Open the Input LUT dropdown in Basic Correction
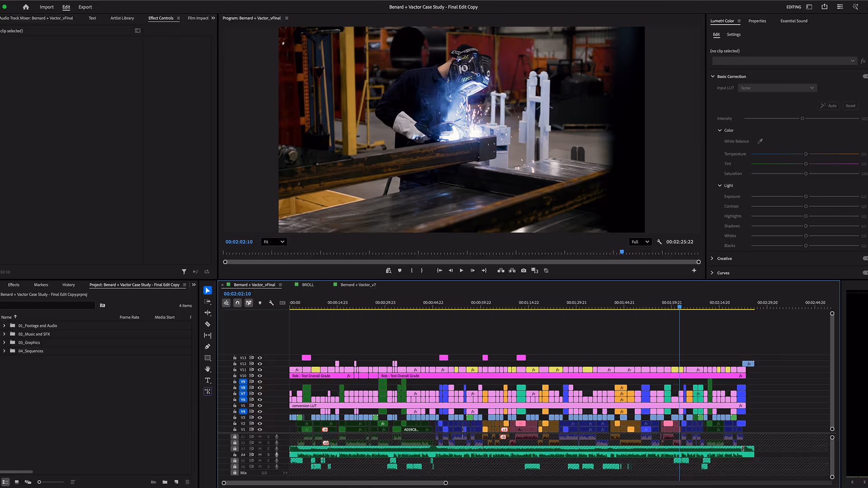This screenshot has height=488, width=868. click(777, 88)
